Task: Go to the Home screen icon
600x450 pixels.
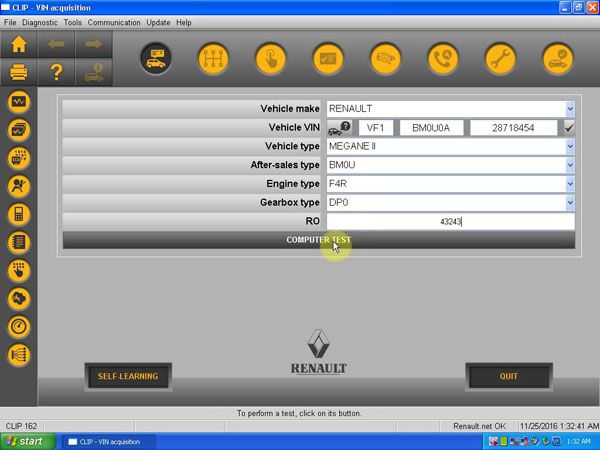Action: click(x=18, y=44)
